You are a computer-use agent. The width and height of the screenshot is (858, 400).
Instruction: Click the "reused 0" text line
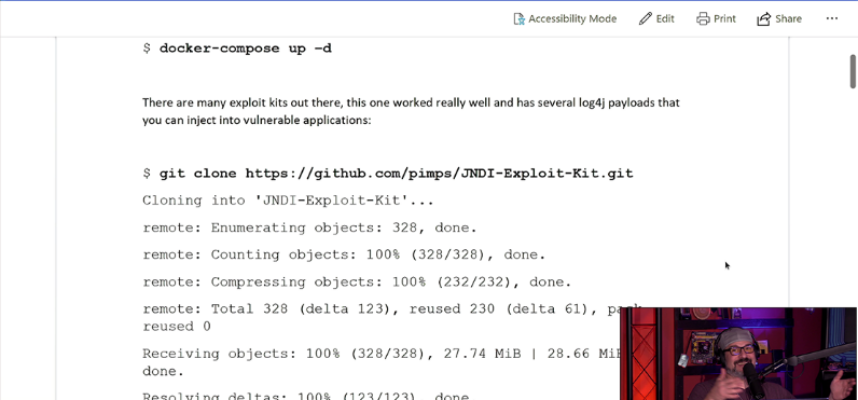[x=176, y=327]
